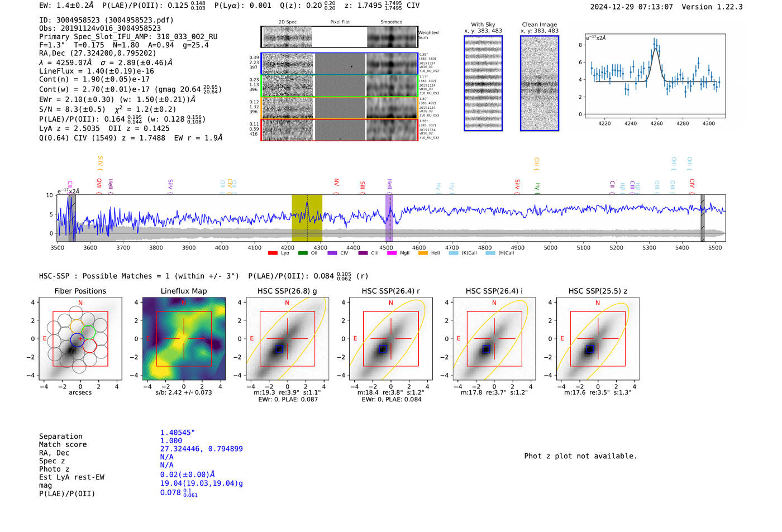Select the blue-bordered 2D spectrum fiber row
This screenshot has height=532, width=782.
pyautogui.click(x=340, y=64)
